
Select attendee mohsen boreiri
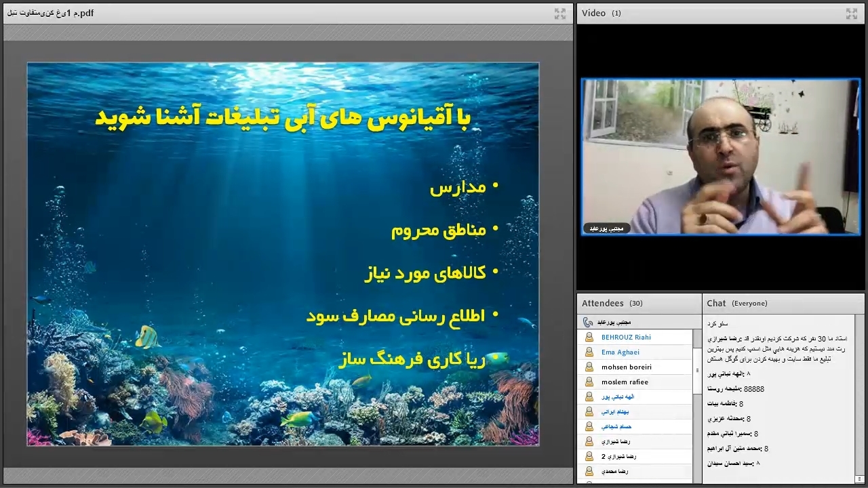pyautogui.click(x=626, y=367)
